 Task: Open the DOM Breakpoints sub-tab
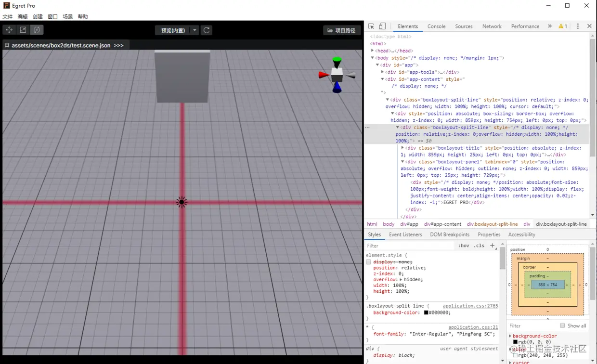450,234
